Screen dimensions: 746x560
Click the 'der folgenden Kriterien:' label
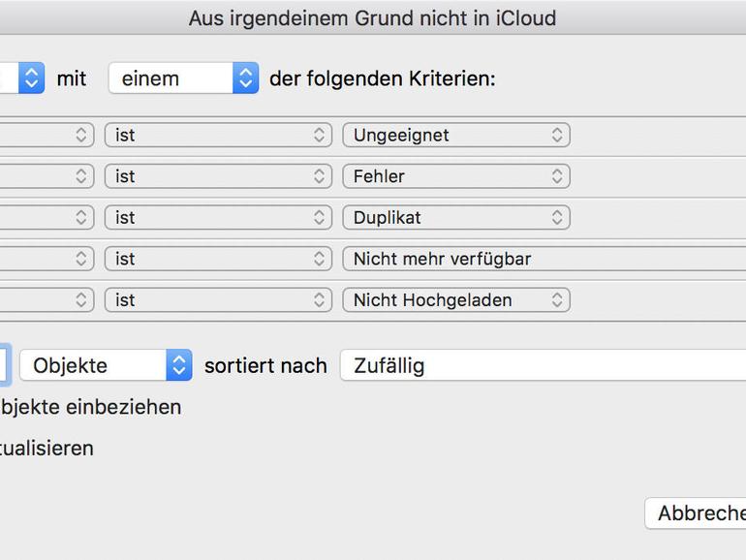(x=383, y=78)
